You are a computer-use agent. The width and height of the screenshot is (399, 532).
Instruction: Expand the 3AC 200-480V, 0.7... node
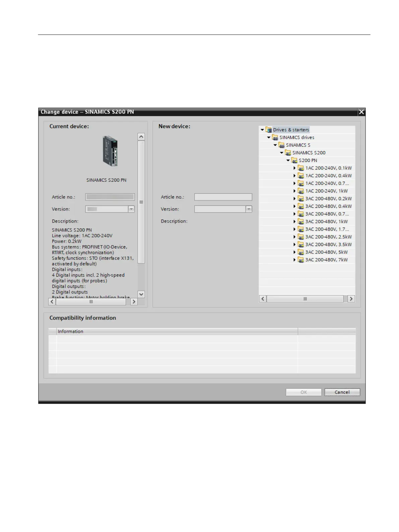point(294,214)
